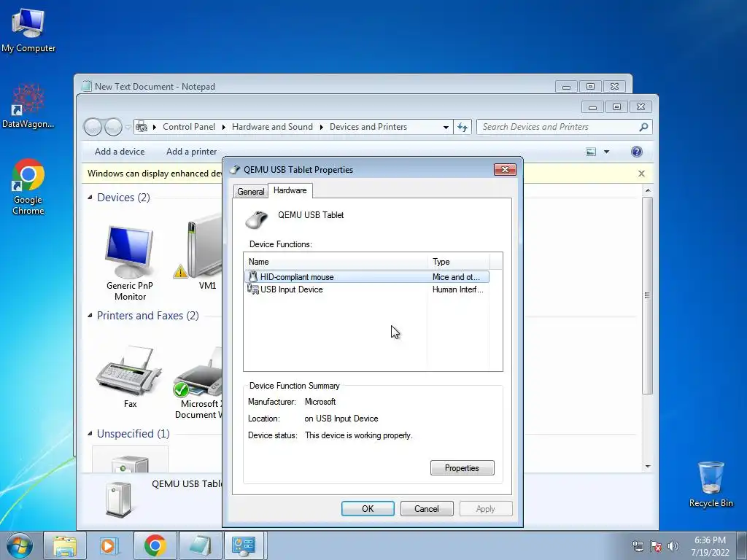
Task: Switch to Chrome in the taskbar
Action: pyautogui.click(x=155, y=545)
